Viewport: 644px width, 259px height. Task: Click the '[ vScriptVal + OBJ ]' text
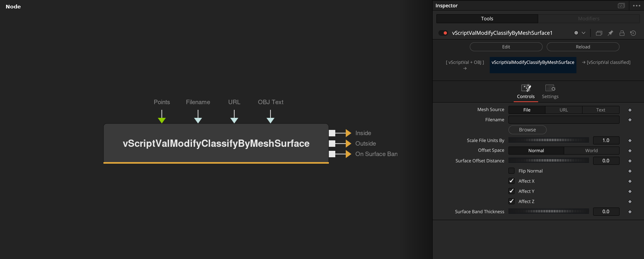click(465, 62)
